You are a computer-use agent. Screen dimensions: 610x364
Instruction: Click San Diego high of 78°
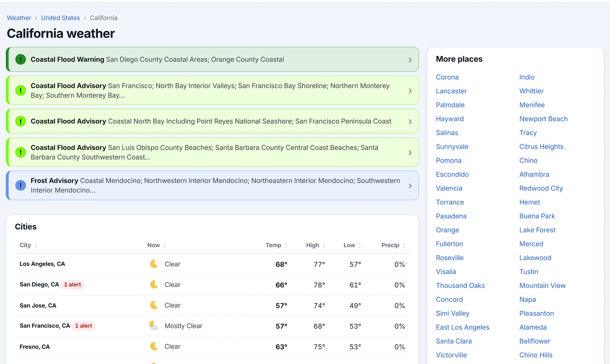(x=319, y=285)
